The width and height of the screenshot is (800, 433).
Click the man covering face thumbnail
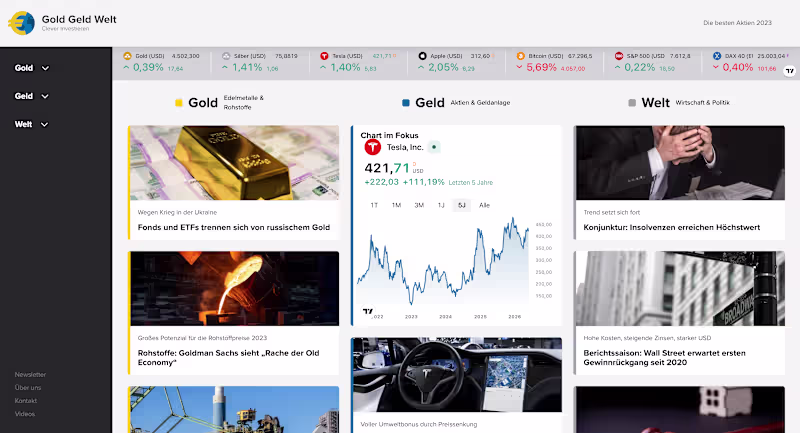[x=681, y=163]
